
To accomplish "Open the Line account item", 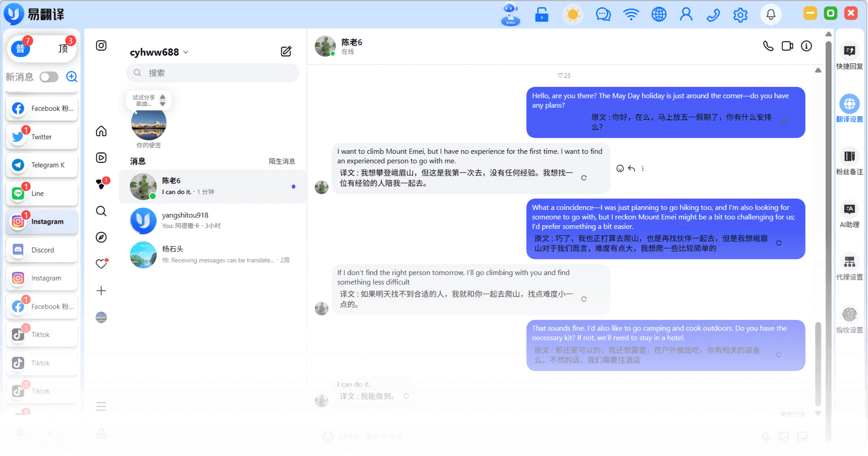I will [x=42, y=194].
